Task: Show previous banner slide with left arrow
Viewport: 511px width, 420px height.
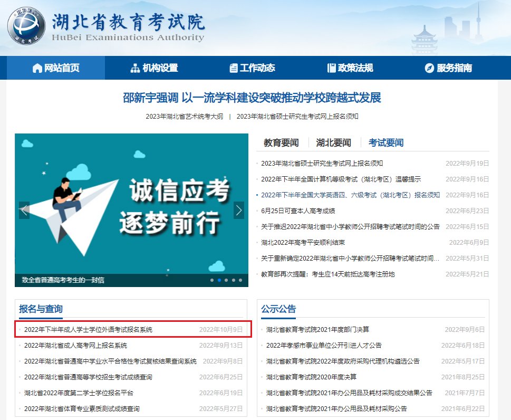Action: pos(24,211)
